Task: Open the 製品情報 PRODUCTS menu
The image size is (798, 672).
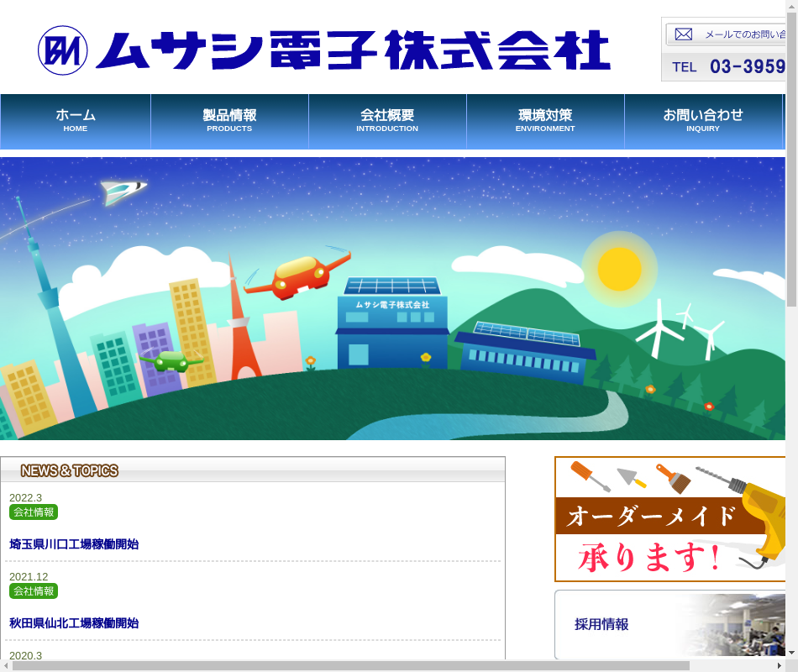Action: point(229,121)
